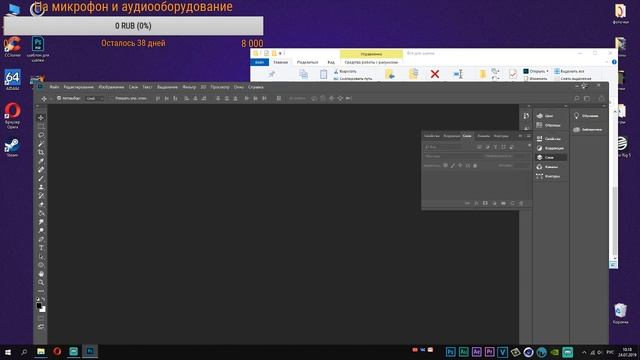The height and width of the screenshot is (360, 640).
Task: Toggle lock all padlock in Layers panel
Action: pos(475,165)
